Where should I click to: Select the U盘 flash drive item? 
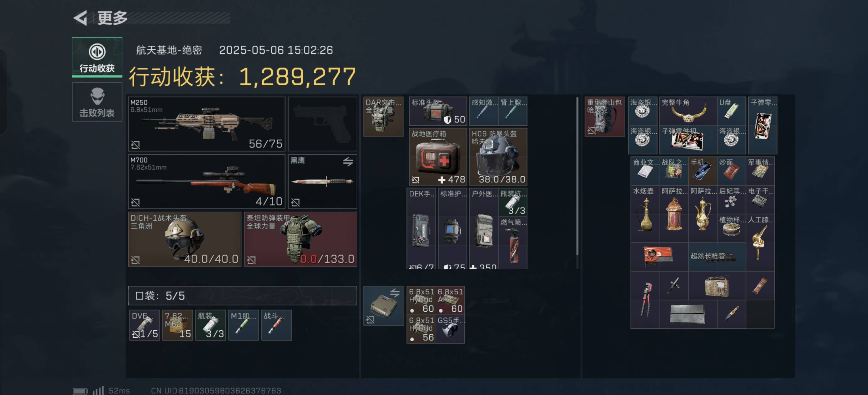click(x=731, y=111)
